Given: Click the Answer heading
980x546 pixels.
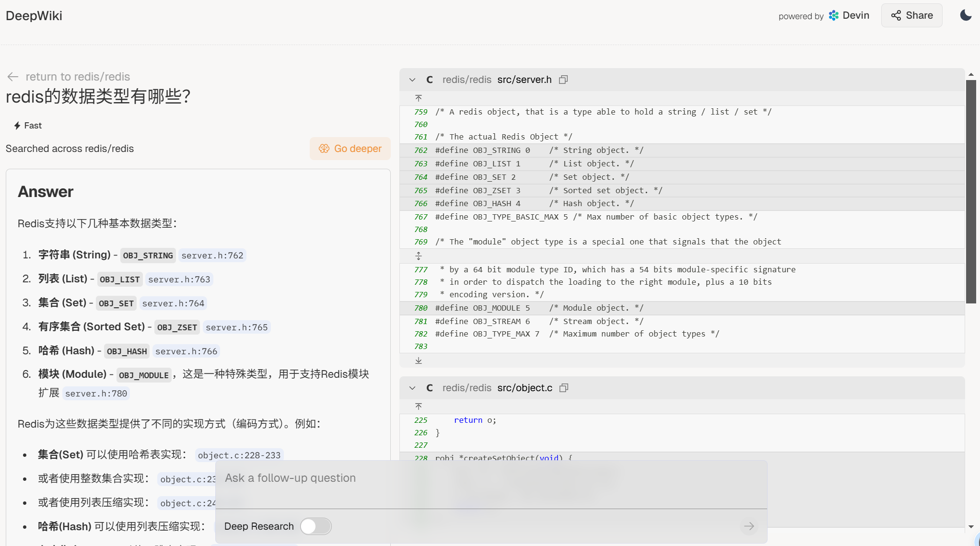Looking at the screenshot, I should click(46, 192).
